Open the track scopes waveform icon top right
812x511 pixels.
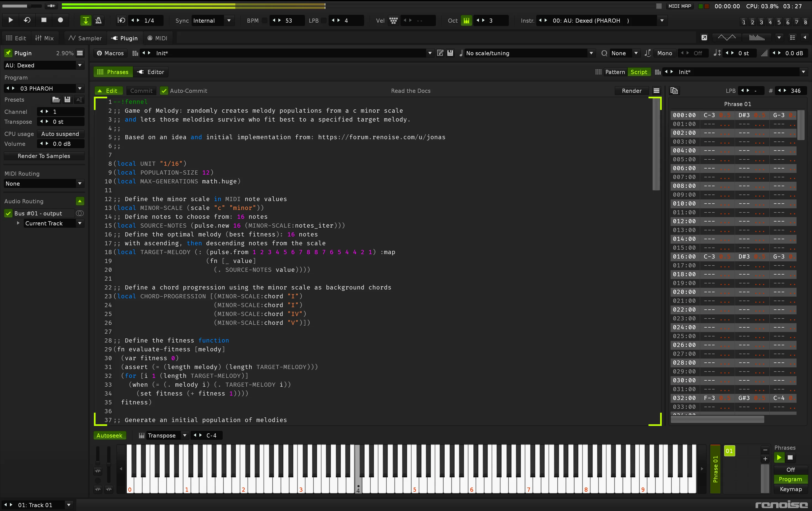tap(726, 38)
